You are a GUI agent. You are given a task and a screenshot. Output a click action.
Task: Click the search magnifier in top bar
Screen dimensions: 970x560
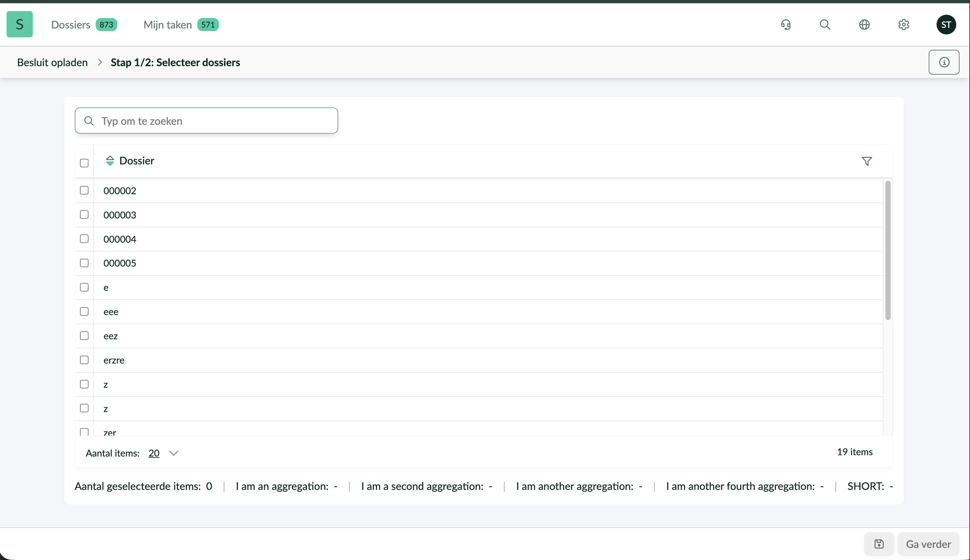tap(825, 25)
